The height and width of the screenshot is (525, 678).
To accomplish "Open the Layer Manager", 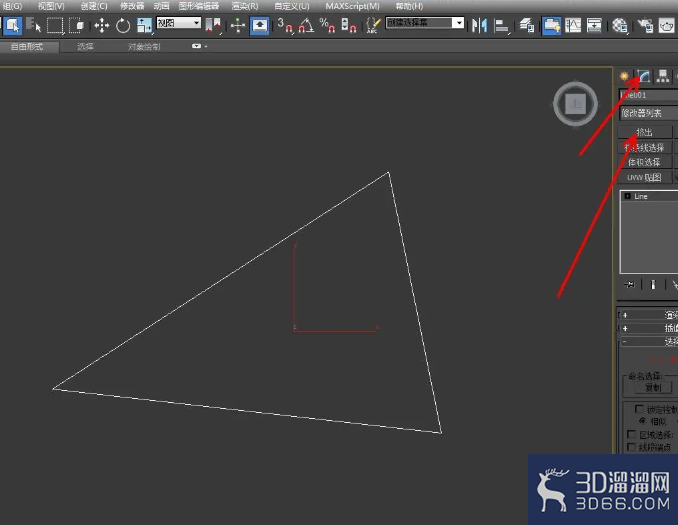I will 526,25.
